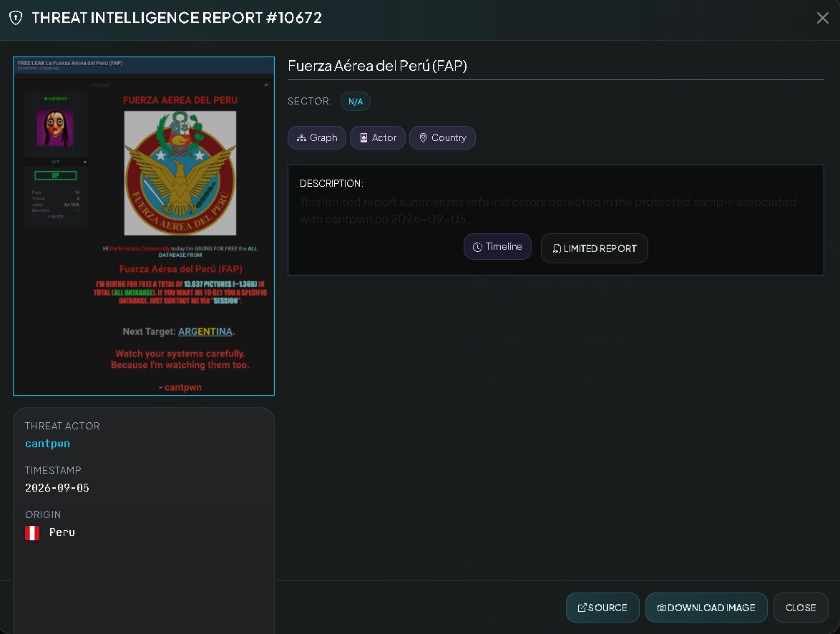The height and width of the screenshot is (634, 840).
Task: Click the THREAT INTELLIGENCE REPORT #10672 title
Action: click(x=177, y=18)
